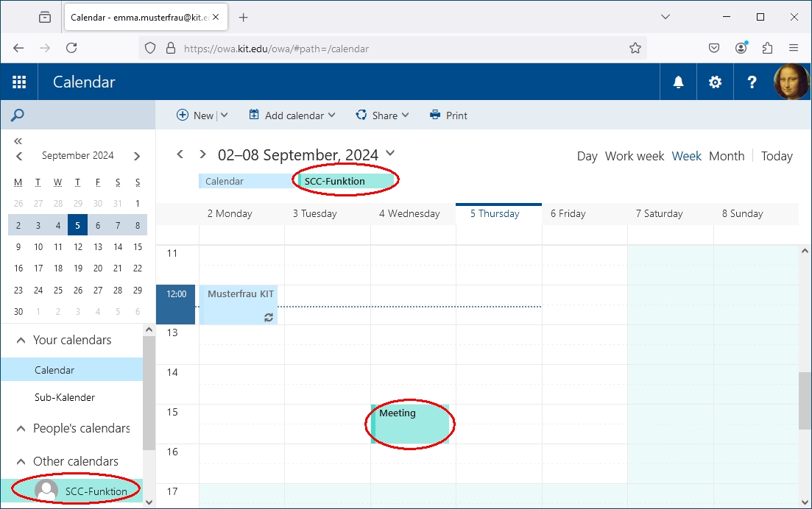Select the SCC-Funktion teal calendar tab

click(x=346, y=181)
